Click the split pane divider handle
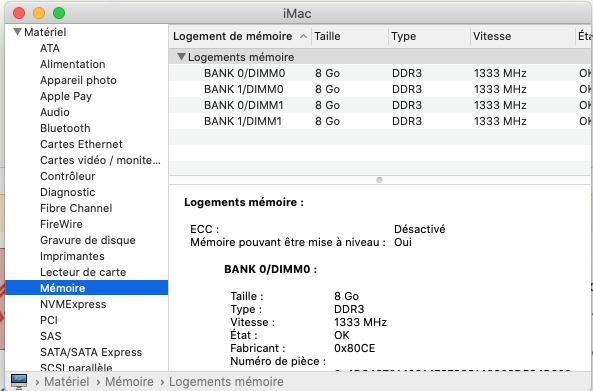This screenshot has height=391, width=593. pos(379,180)
